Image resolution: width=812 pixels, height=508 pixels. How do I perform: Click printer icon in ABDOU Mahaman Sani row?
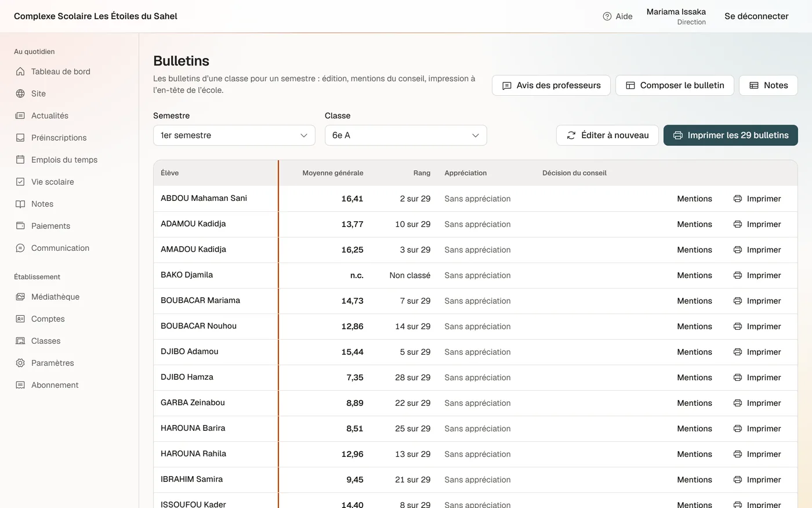click(738, 199)
